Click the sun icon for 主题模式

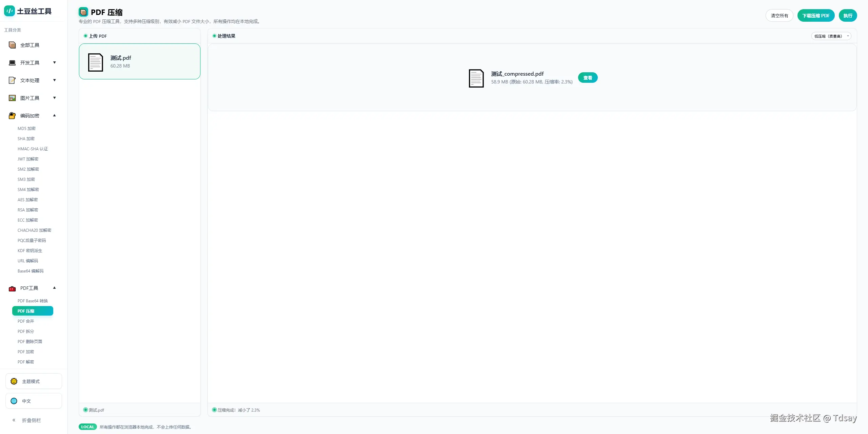(14, 381)
